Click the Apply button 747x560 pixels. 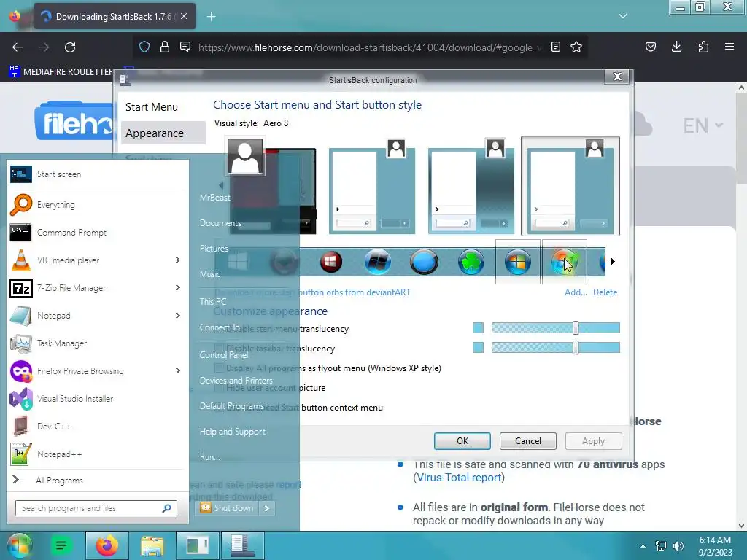point(593,441)
